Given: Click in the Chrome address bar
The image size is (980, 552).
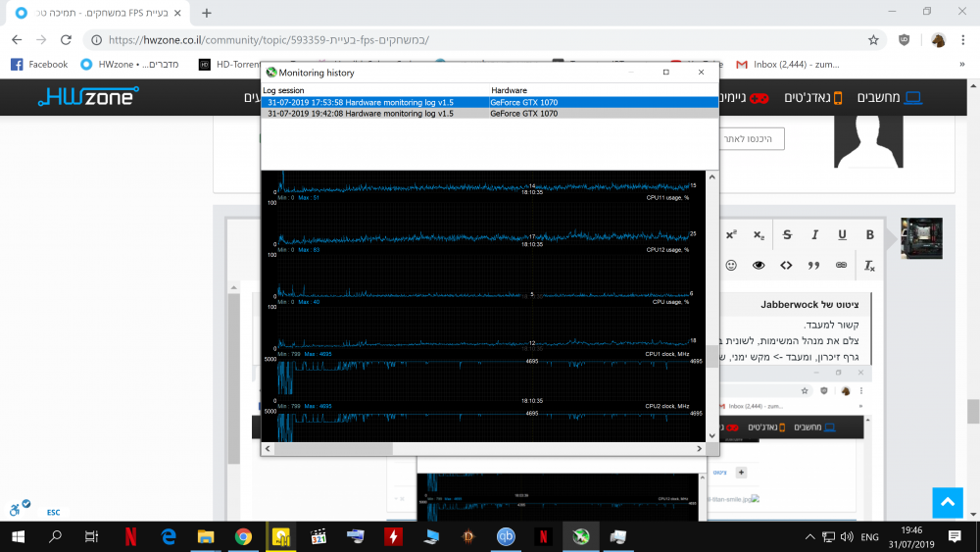Looking at the screenshot, I should [484, 40].
